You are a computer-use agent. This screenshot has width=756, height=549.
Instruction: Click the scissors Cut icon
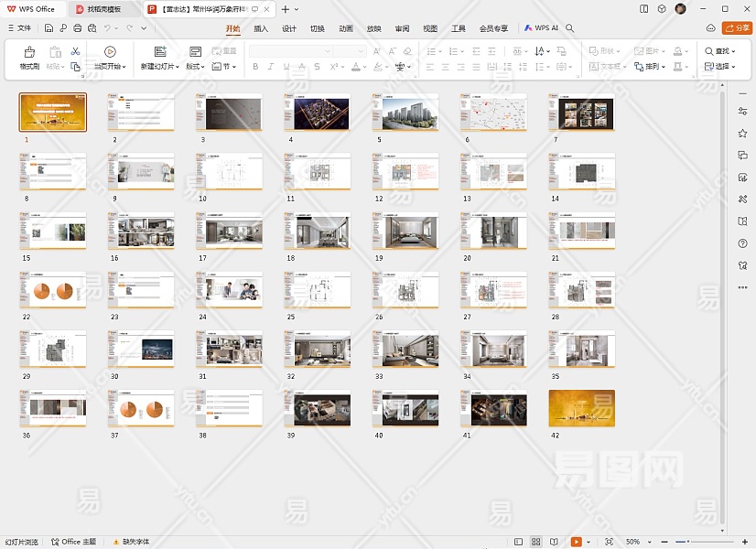click(76, 51)
